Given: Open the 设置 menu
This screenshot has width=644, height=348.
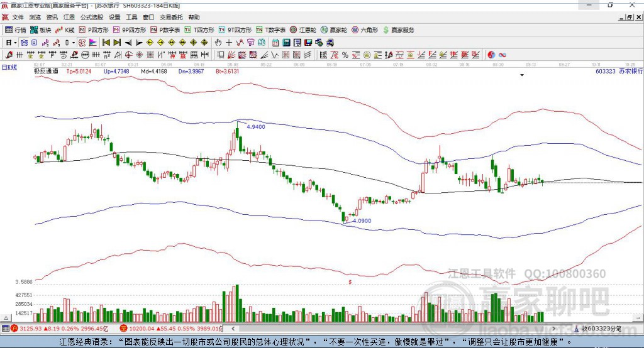Looking at the screenshot, I should 114,17.
